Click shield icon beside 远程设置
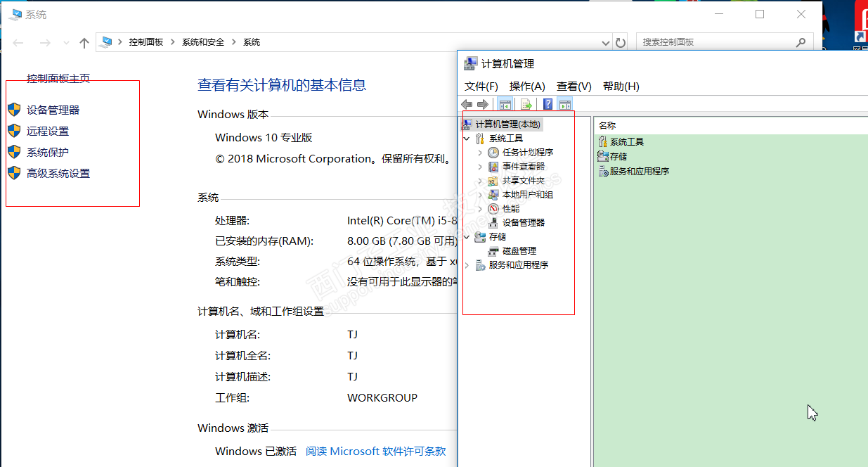 [14, 131]
